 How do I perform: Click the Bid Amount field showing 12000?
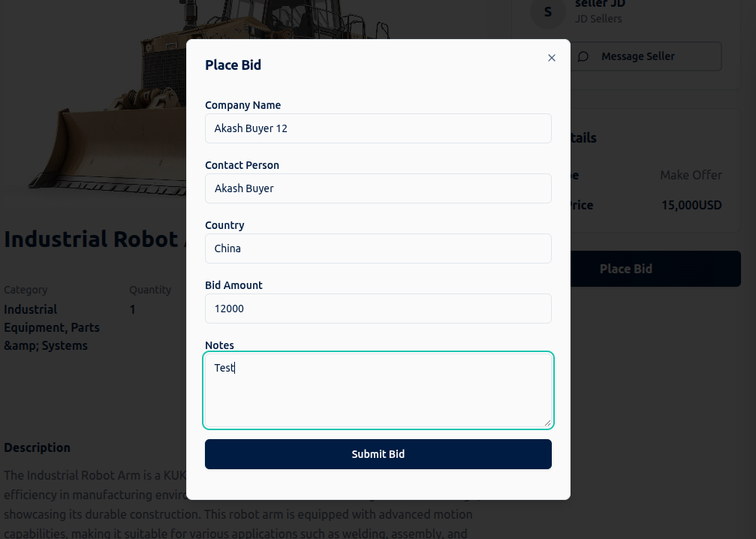click(378, 309)
